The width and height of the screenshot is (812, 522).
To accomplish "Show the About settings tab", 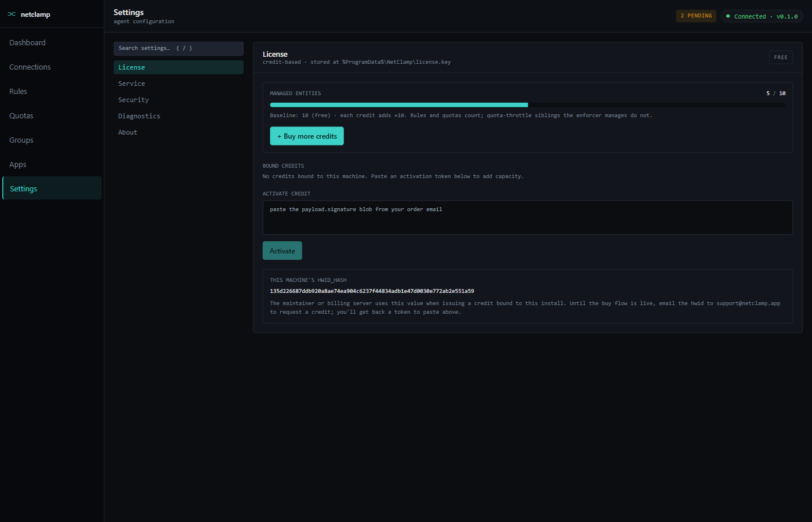I will [x=179, y=132].
